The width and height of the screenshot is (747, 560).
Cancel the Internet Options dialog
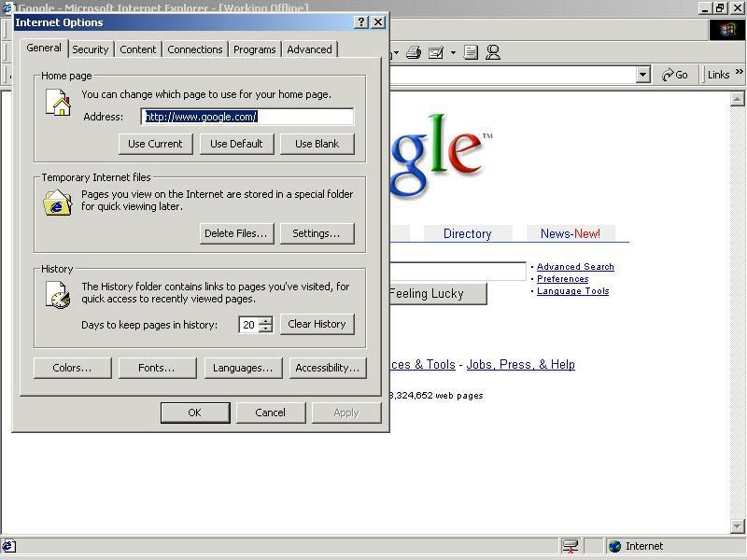(x=271, y=413)
